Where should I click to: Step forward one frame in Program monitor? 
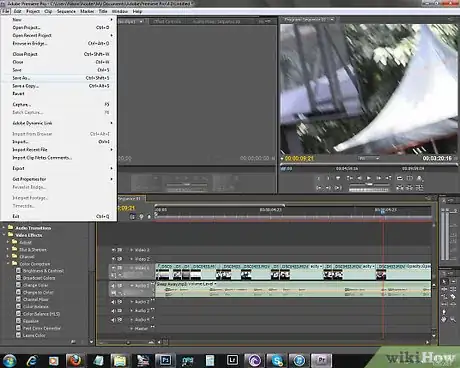pyautogui.click(x=379, y=178)
